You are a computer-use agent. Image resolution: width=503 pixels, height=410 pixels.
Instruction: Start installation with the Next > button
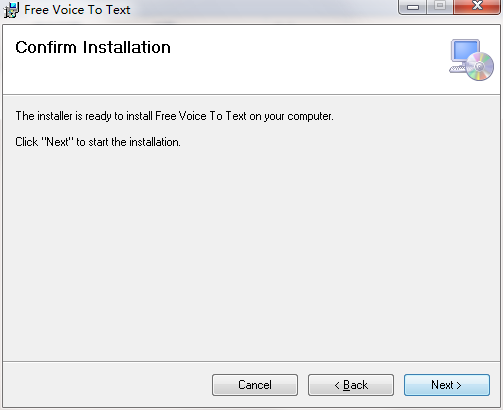[x=447, y=385]
